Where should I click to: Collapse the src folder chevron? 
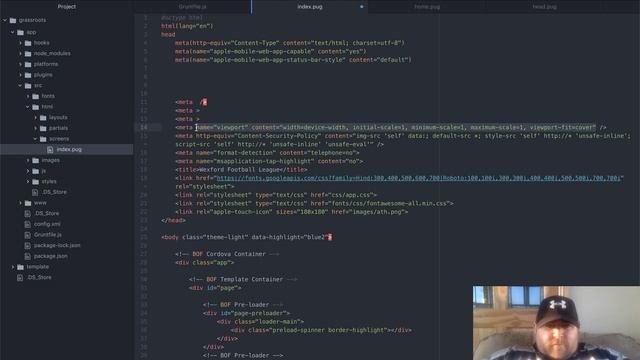[x=20, y=85]
